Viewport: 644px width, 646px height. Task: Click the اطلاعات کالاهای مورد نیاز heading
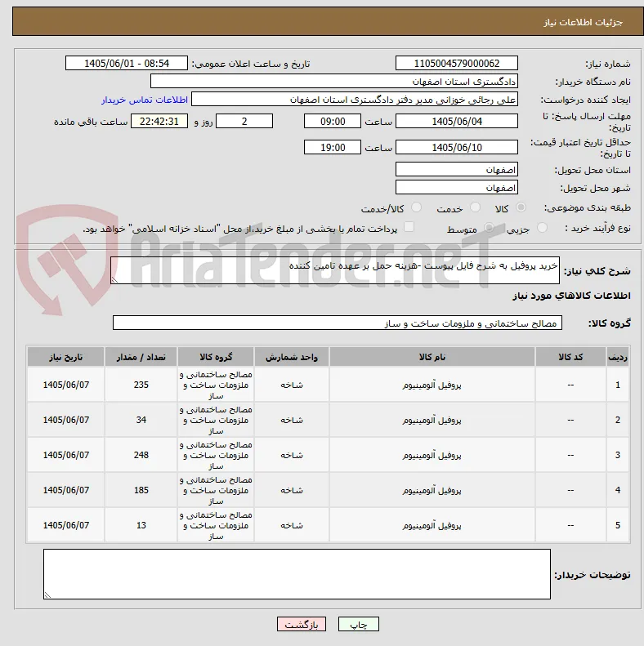pyautogui.click(x=571, y=296)
